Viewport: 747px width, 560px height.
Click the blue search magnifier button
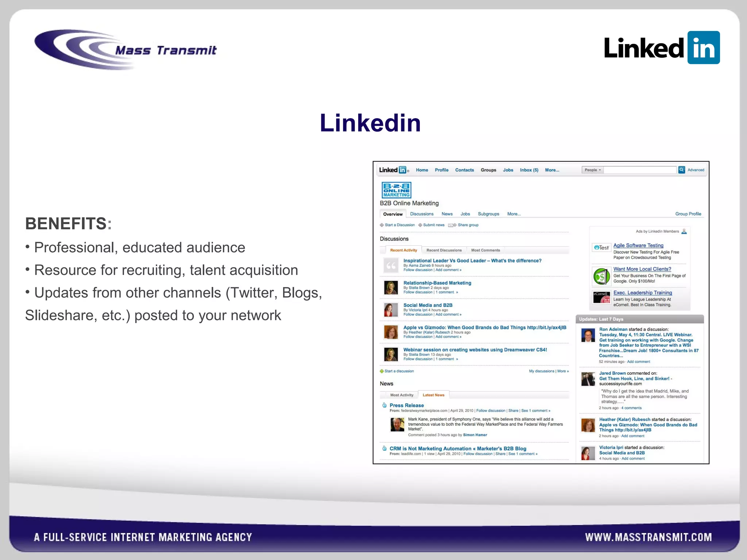click(681, 170)
